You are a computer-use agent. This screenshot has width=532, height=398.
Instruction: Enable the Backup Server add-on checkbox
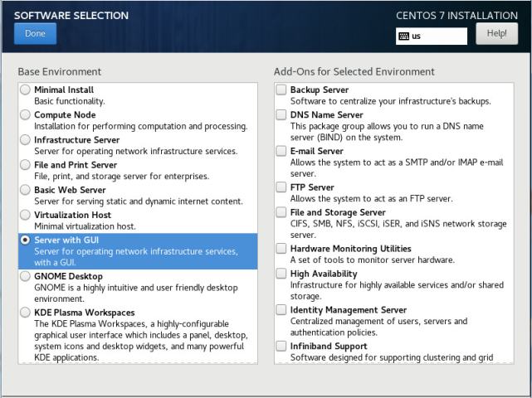(x=281, y=90)
